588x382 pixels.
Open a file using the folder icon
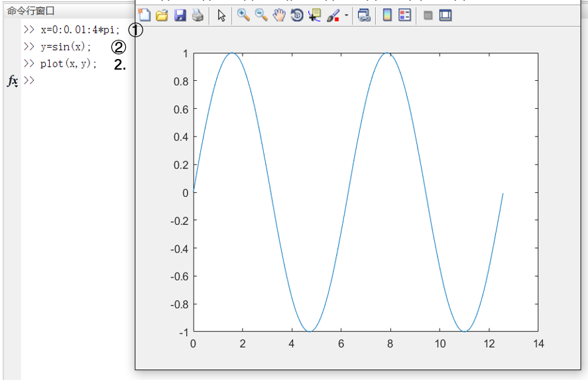162,15
